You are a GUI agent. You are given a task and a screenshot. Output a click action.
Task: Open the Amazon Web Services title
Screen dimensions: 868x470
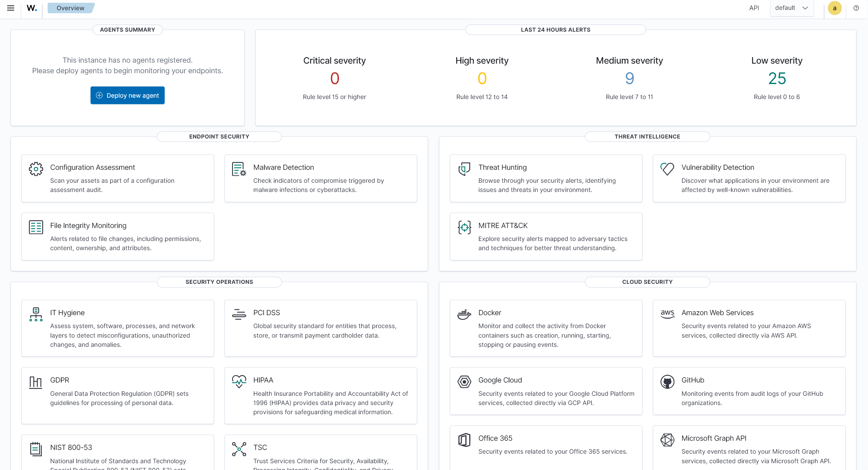click(x=717, y=313)
